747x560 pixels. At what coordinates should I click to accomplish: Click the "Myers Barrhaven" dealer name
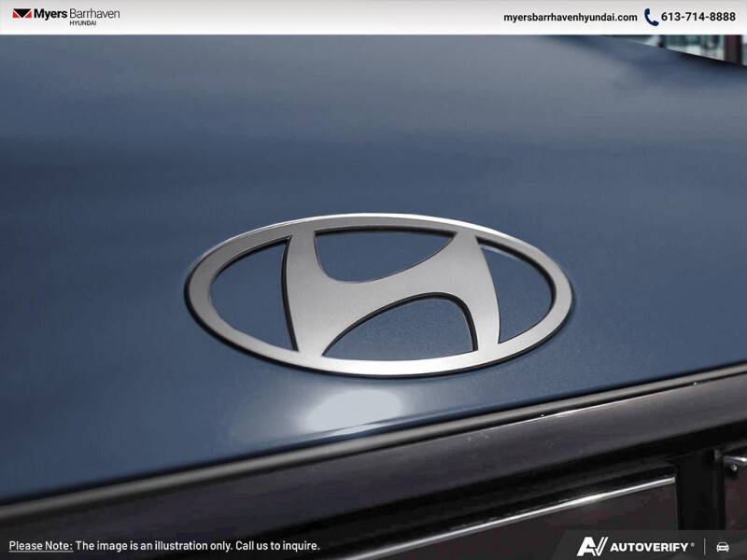(x=78, y=14)
